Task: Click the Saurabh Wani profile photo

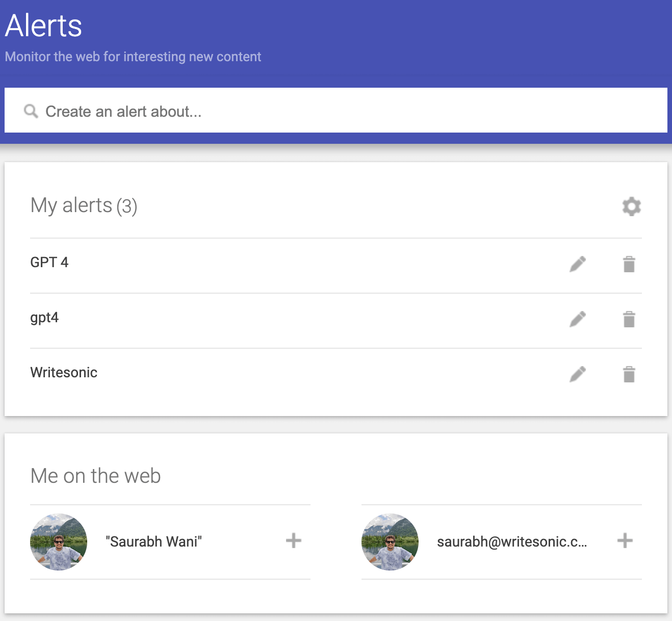Action: pos(59,541)
